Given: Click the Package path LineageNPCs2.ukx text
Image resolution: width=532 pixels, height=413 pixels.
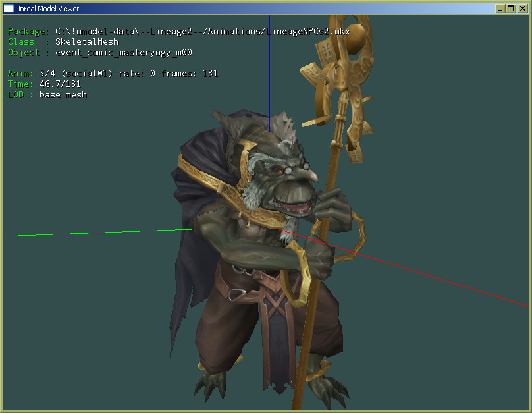Looking at the screenshot, I should point(203,32).
